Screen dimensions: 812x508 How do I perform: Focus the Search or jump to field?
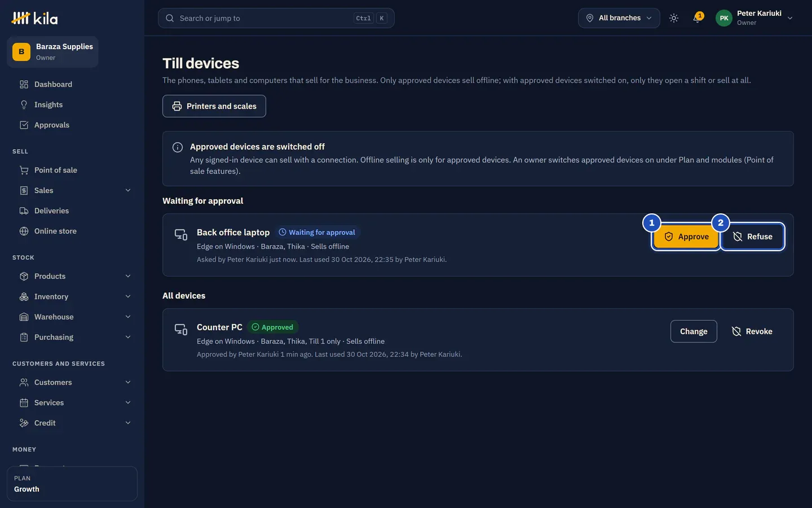276,18
